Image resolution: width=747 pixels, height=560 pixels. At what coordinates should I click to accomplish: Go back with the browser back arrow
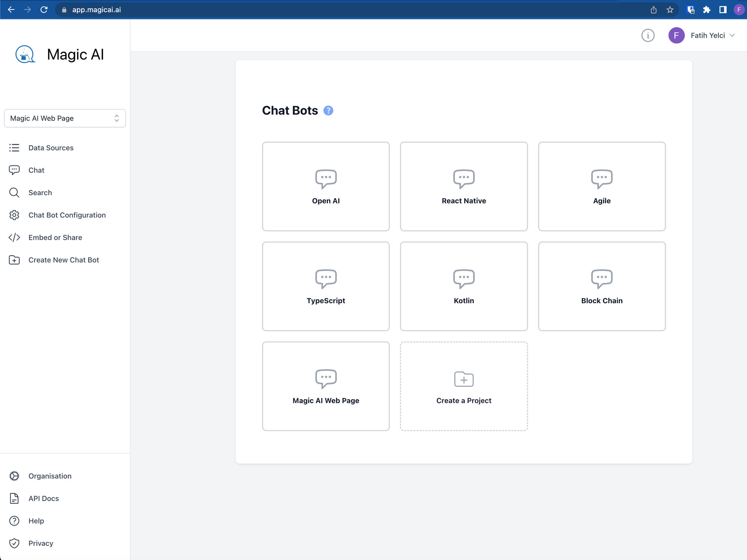(x=11, y=9)
